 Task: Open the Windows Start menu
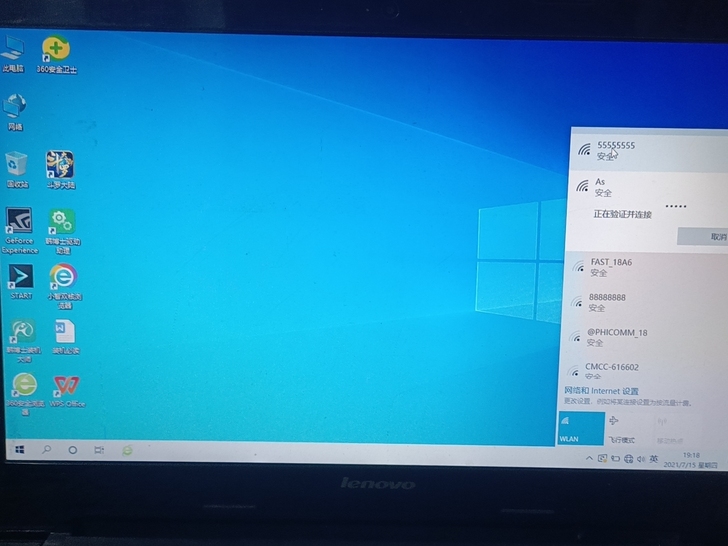pos(20,449)
